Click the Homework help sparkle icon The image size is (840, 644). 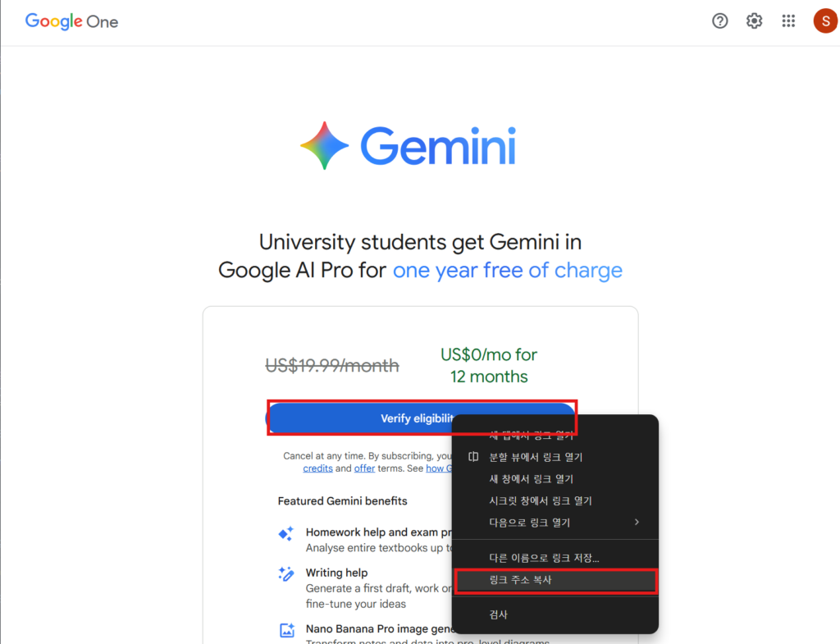pyautogui.click(x=286, y=534)
